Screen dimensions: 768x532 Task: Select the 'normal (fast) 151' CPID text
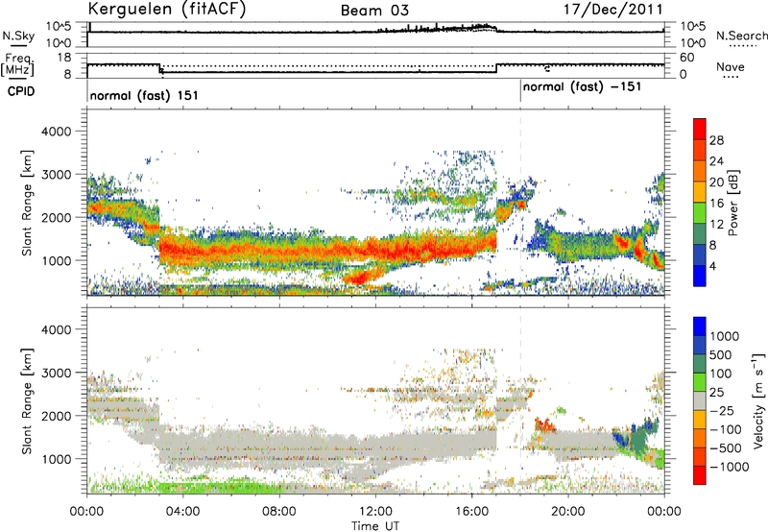click(144, 95)
